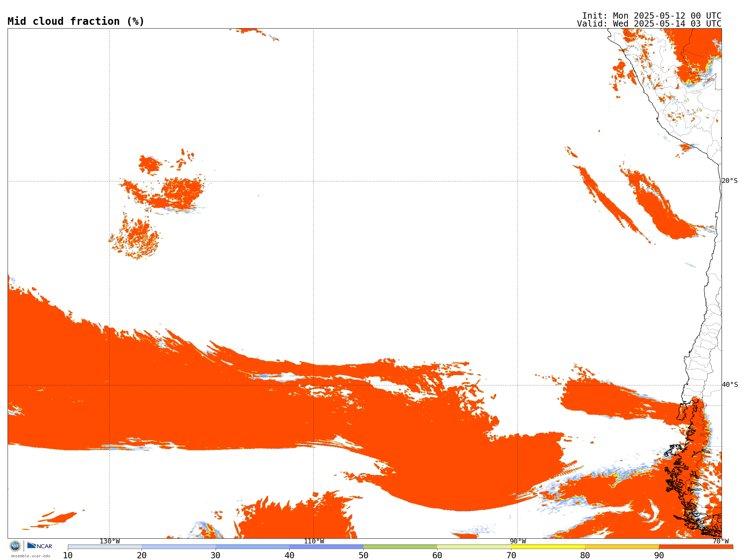744x560 pixels.
Task: Select the 60-70 pale yellow-green colorbar segment
Action: (x=474, y=547)
